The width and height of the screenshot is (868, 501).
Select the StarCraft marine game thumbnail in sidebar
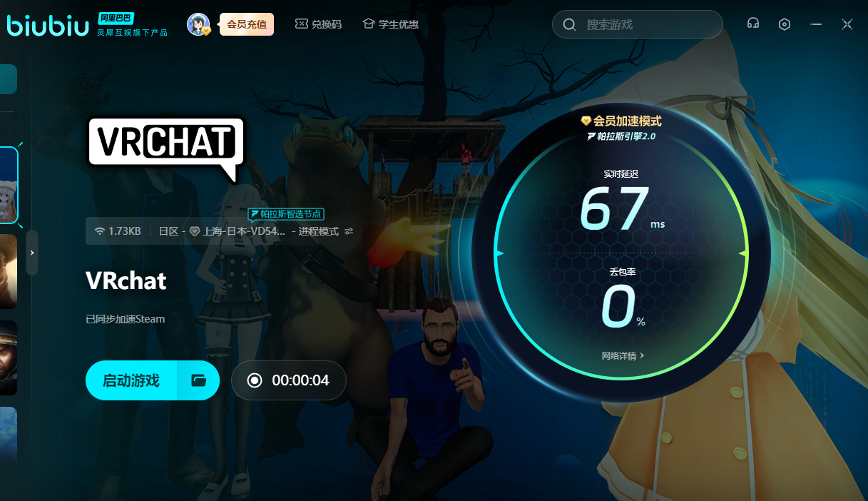click(x=9, y=358)
